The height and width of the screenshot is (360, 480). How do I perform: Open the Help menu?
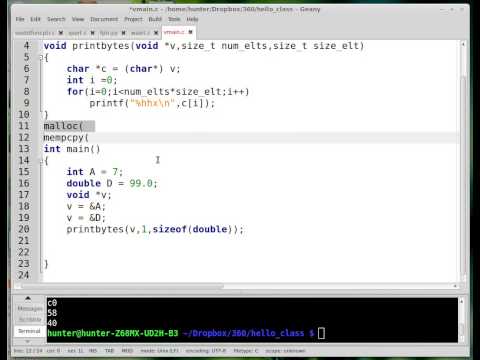pyautogui.click(x=192, y=19)
